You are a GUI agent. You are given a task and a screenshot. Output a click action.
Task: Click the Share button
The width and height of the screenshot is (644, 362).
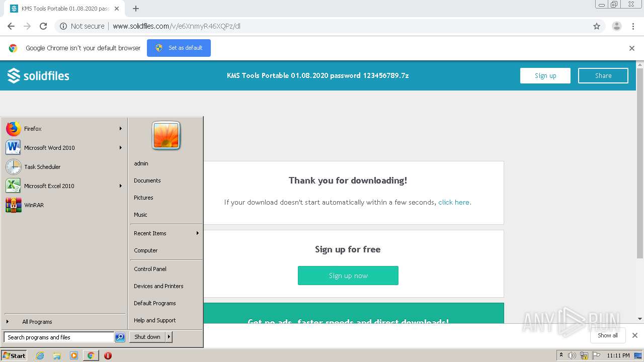(603, 75)
